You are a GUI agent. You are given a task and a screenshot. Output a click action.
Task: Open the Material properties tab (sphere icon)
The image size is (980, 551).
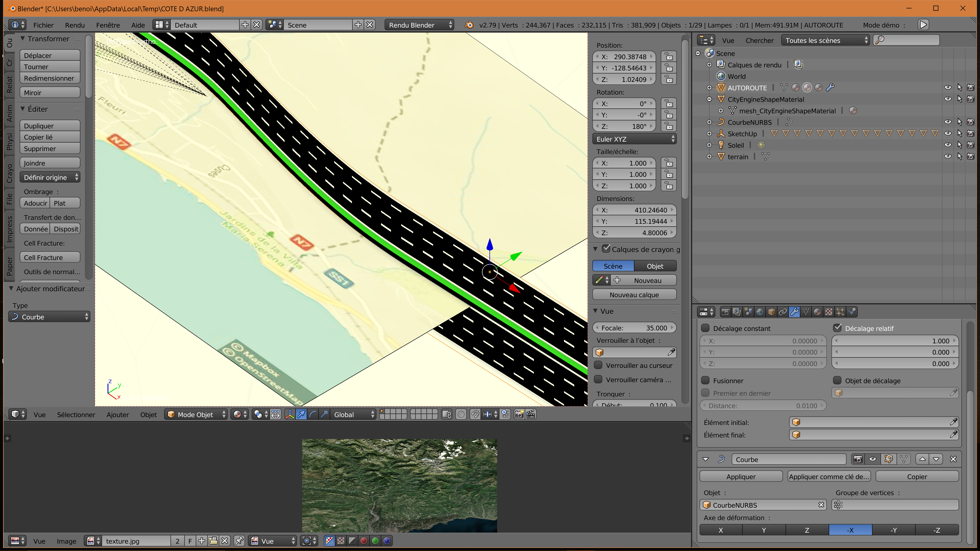pos(817,312)
